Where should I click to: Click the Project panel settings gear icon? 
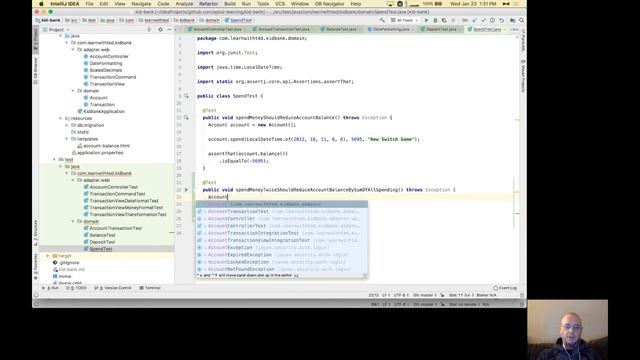click(160, 29)
